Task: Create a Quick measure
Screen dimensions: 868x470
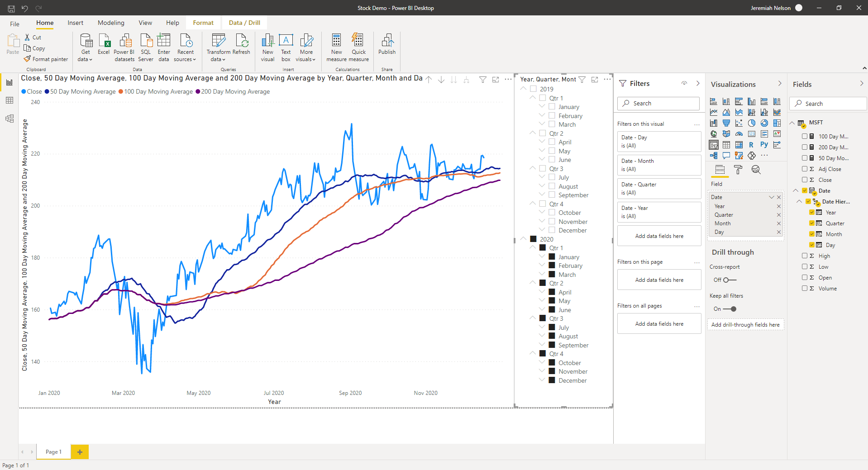Action: click(x=358, y=47)
